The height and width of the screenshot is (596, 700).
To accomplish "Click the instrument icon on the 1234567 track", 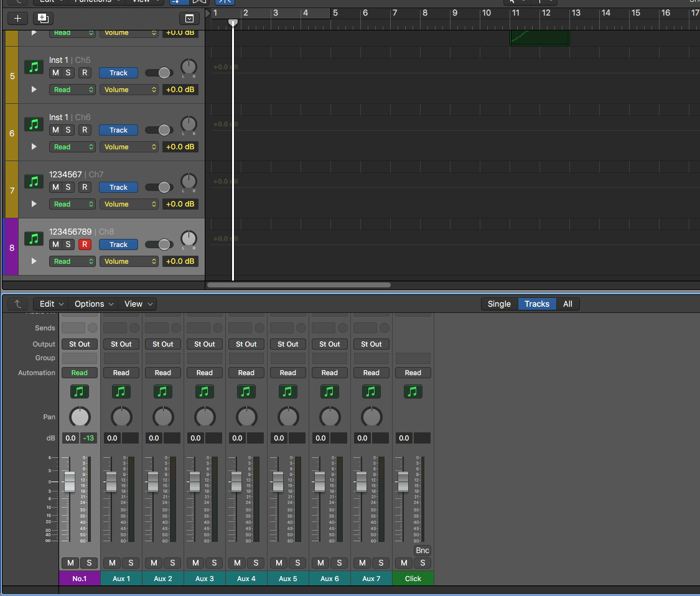I will (34, 182).
